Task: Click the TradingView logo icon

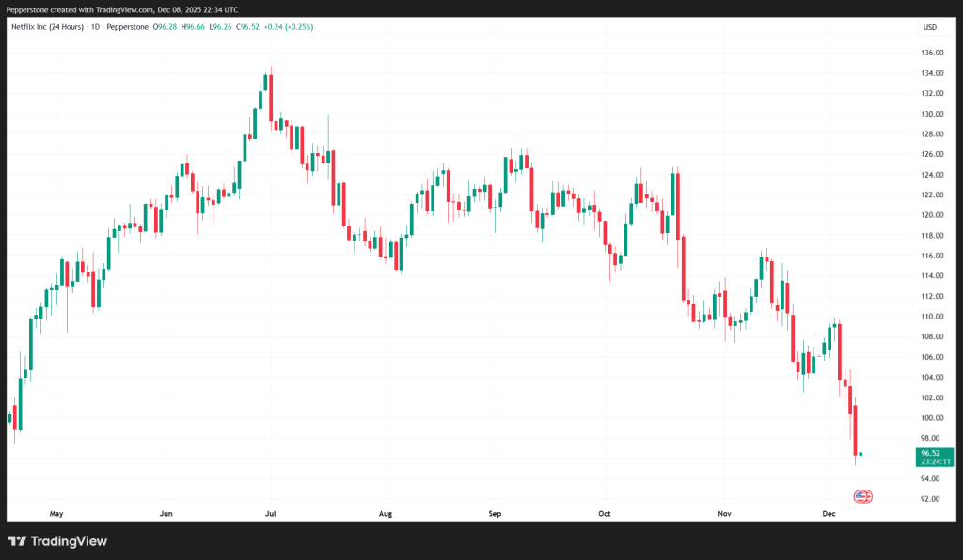Action: coord(17,541)
